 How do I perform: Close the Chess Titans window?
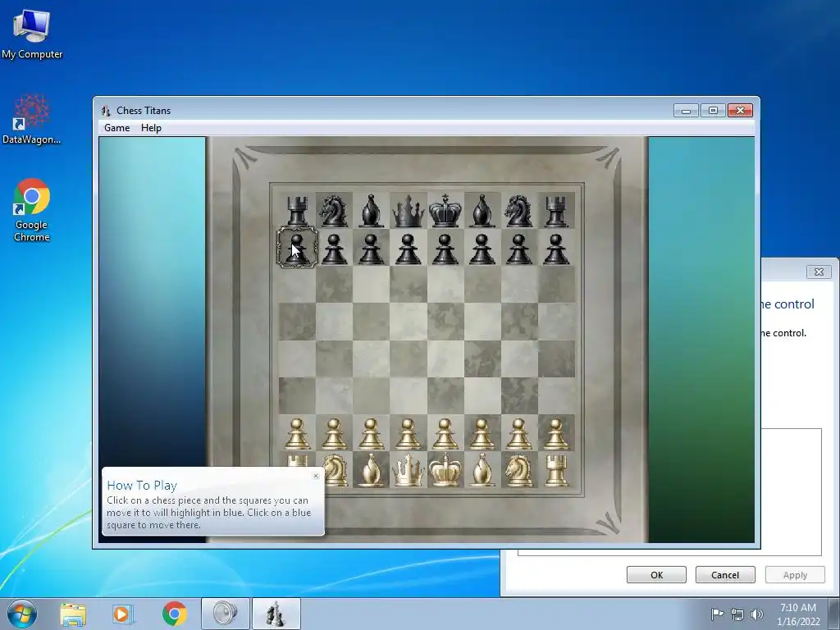pos(741,111)
